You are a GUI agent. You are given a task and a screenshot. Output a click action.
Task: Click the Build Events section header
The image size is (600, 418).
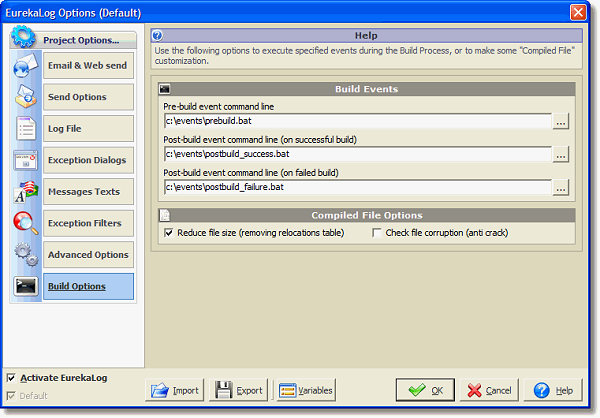(367, 89)
